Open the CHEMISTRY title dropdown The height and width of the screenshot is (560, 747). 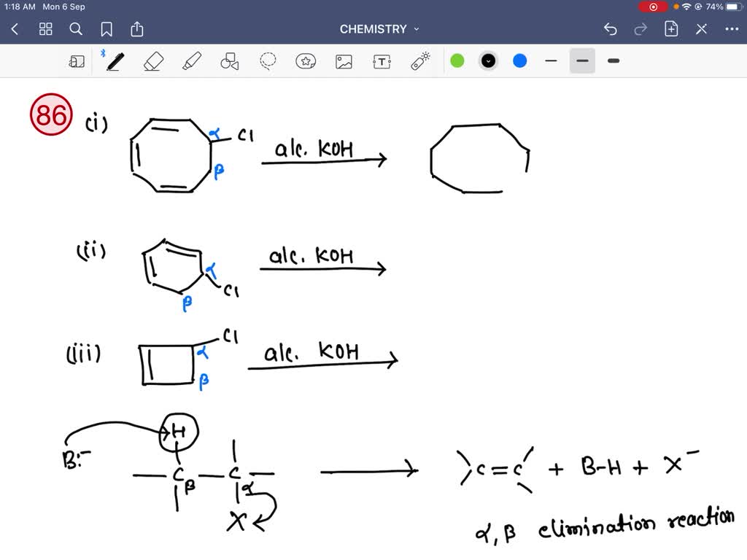click(379, 29)
